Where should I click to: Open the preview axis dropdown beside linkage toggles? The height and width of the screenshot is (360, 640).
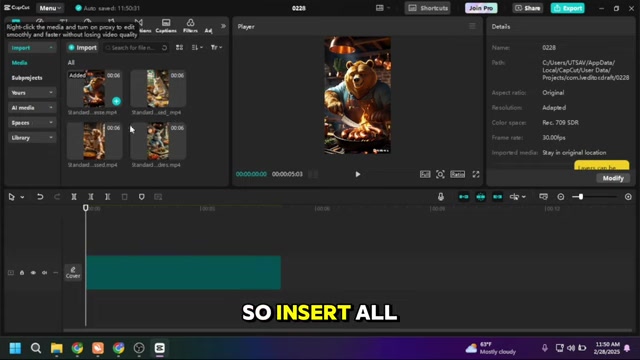[518, 197]
